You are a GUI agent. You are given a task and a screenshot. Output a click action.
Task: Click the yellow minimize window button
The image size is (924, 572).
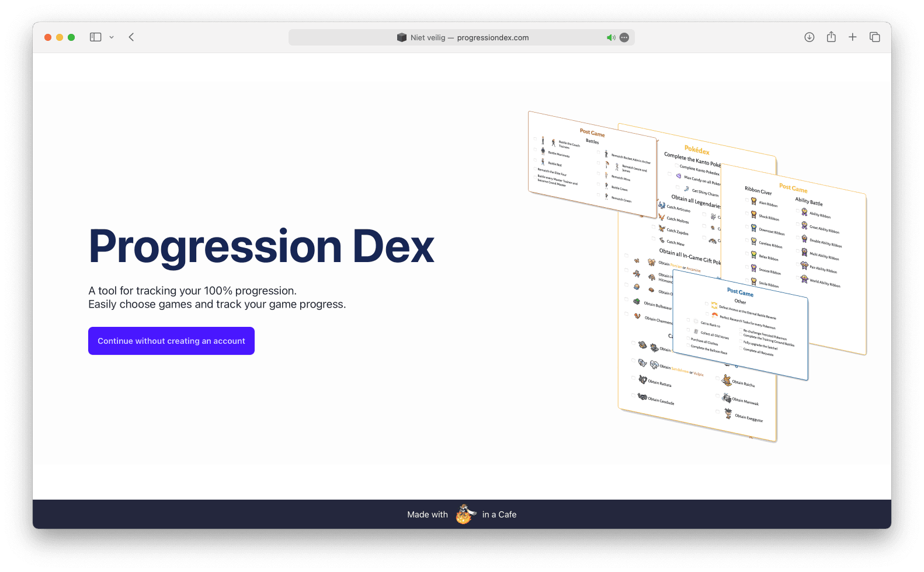coord(60,37)
